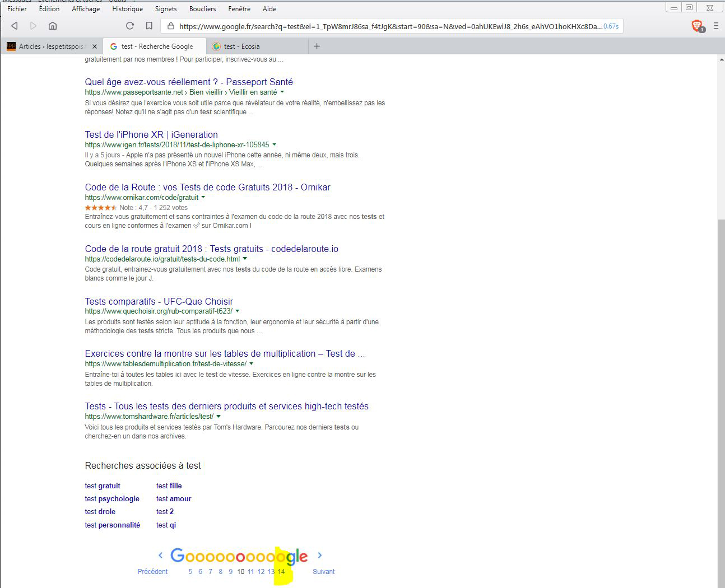The width and height of the screenshot is (725, 588).
Task: Jump to results page 5
Action: pos(190,571)
